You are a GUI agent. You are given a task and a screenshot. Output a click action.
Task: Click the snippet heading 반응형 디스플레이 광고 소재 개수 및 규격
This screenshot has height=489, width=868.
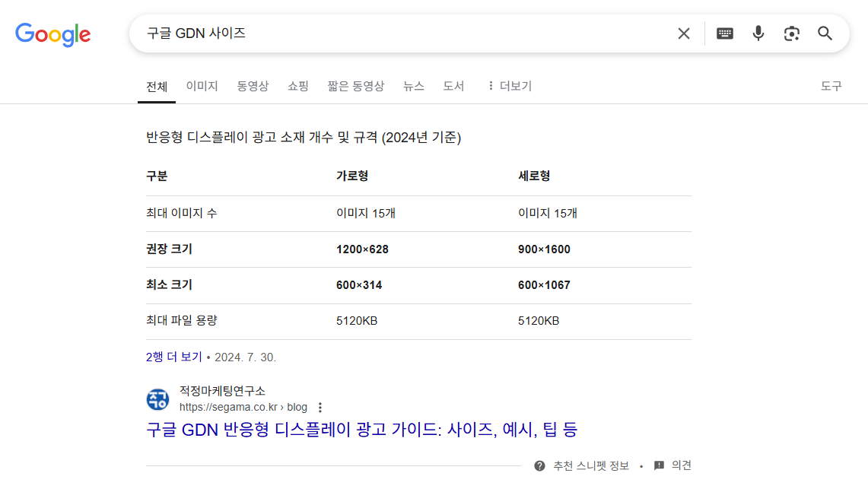(304, 137)
